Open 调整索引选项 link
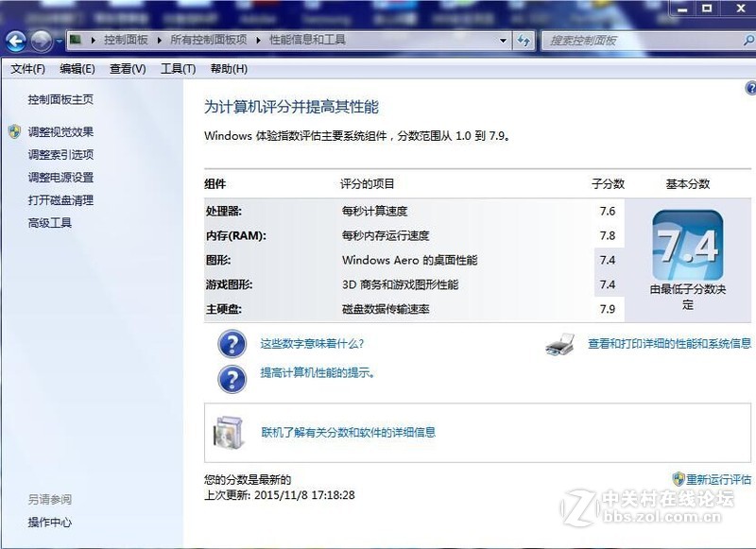 click(60, 155)
